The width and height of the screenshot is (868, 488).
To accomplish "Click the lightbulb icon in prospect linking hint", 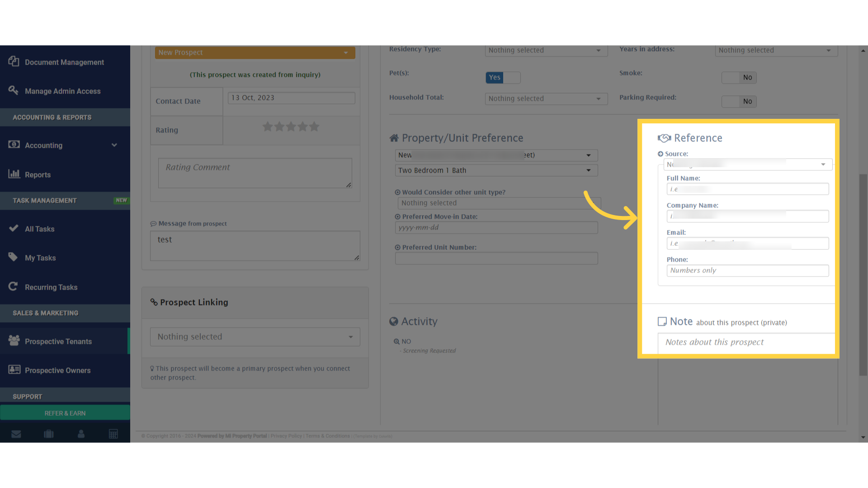I will click(x=152, y=369).
